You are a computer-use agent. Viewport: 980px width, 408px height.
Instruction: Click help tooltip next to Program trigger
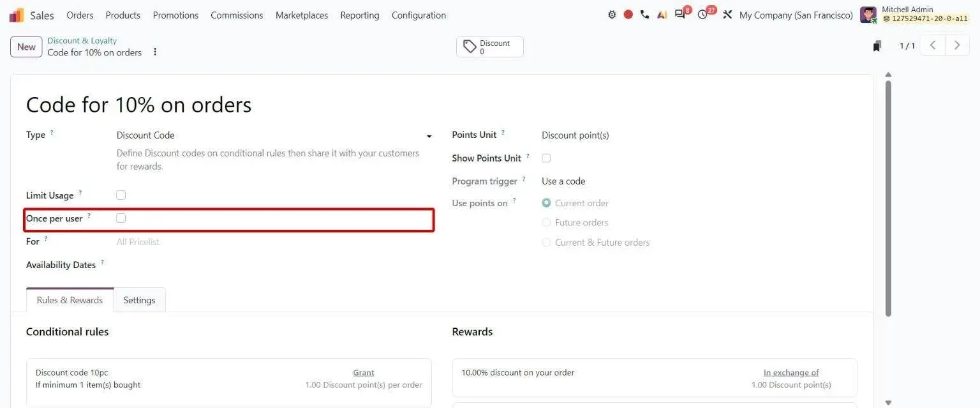coord(524,179)
